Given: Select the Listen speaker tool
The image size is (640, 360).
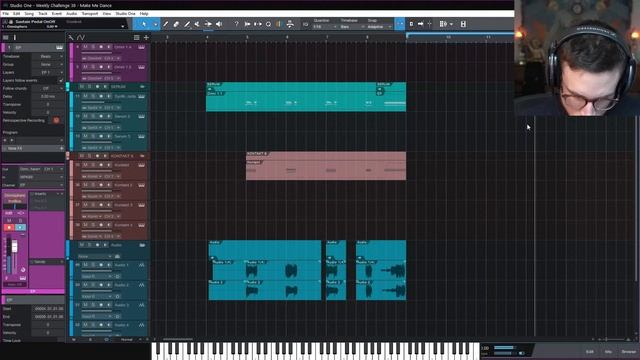Looking at the screenshot, I should 219,24.
